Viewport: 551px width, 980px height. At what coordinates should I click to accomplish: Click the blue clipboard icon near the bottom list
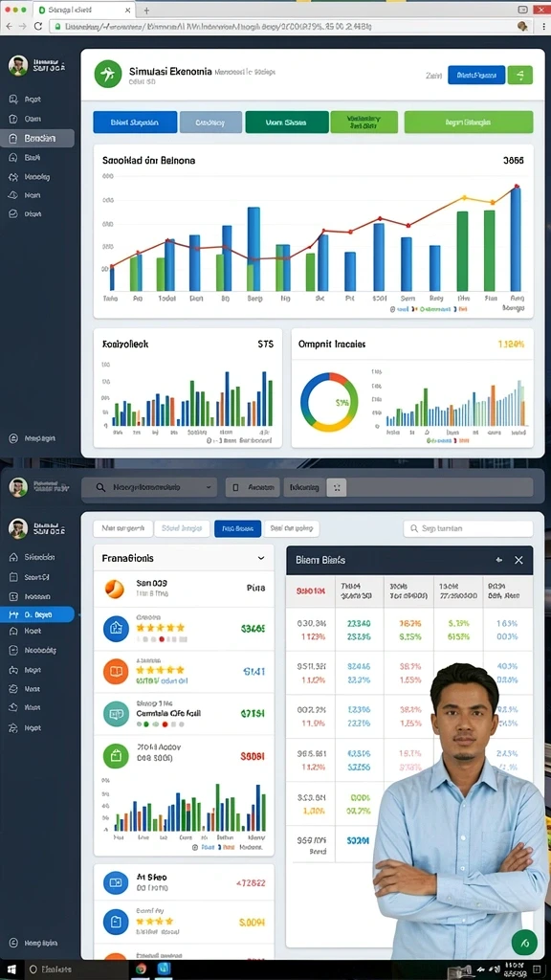coord(116,922)
